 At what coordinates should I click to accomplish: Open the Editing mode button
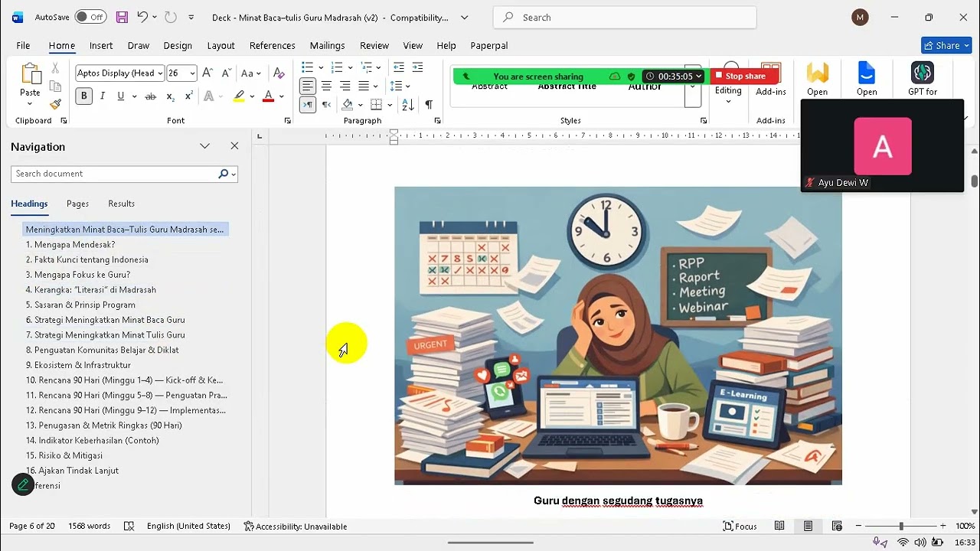pos(728,83)
